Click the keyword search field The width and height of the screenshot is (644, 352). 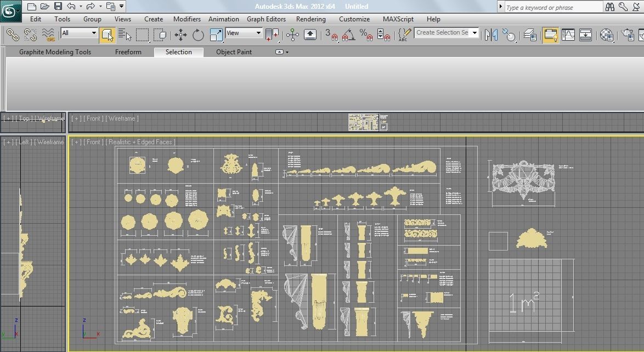point(553,7)
